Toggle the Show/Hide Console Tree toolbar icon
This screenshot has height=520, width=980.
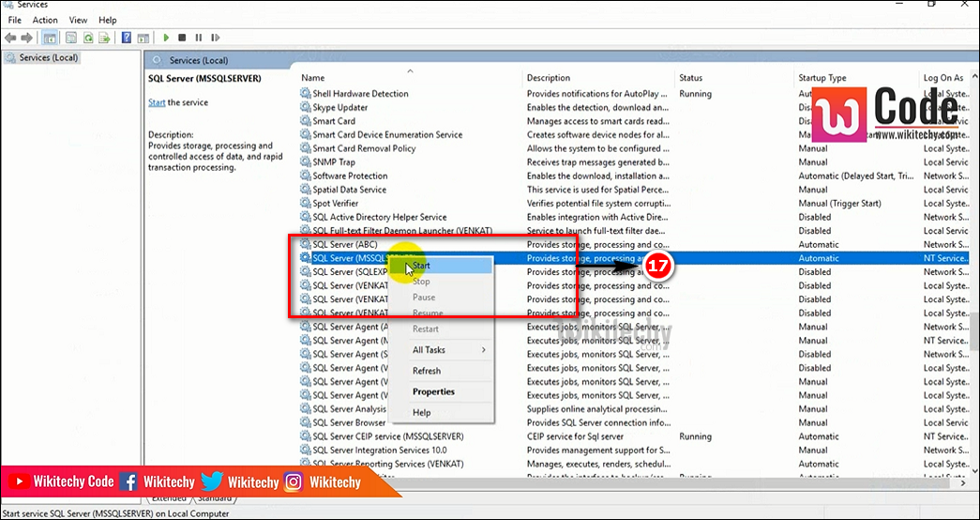(49, 38)
